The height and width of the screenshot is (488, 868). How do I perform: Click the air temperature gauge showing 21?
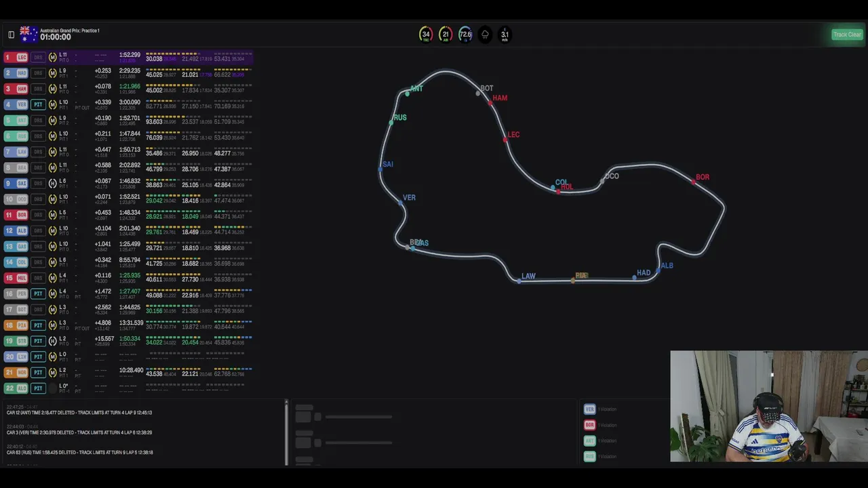pos(446,35)
